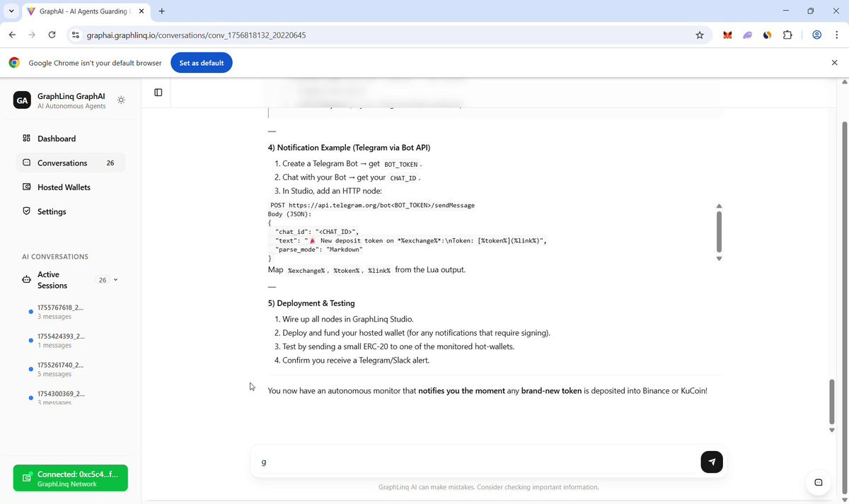Open the Chrome profile avatar

816,35
